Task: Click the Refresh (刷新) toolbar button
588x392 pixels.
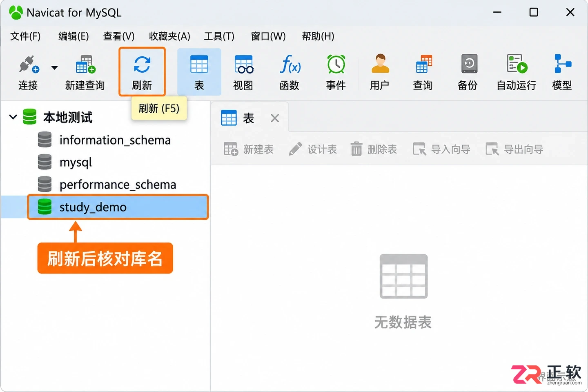Action: pos(142,72)
